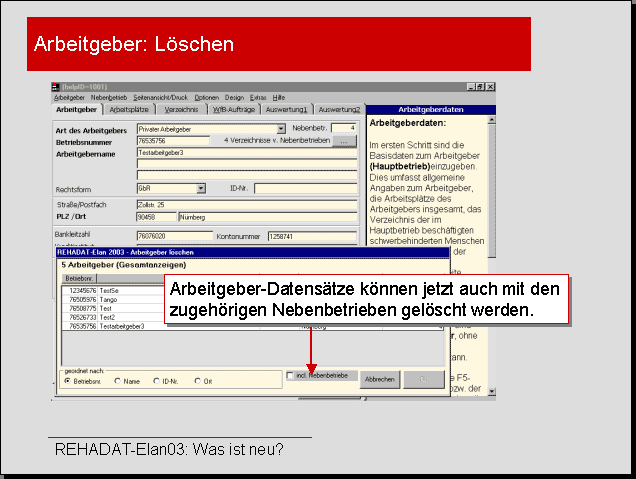Sort by 'Ort' radio option

pyautogui.click(x=199, y=381)
